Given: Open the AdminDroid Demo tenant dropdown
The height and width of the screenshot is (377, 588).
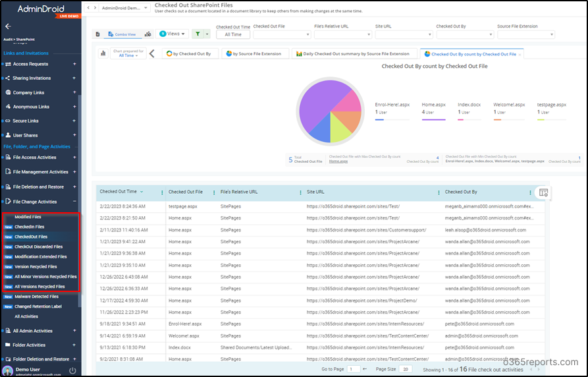Looking at the screenshot, I should [125, 8].
